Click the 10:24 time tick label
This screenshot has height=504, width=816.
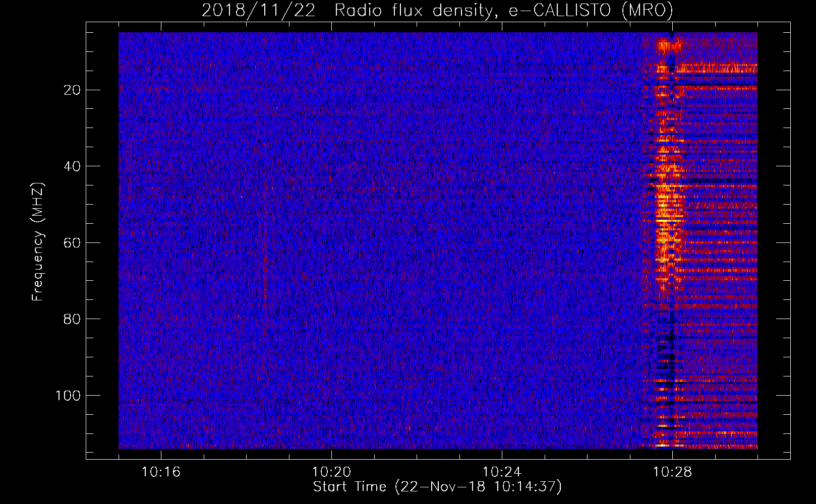[502, 472]
